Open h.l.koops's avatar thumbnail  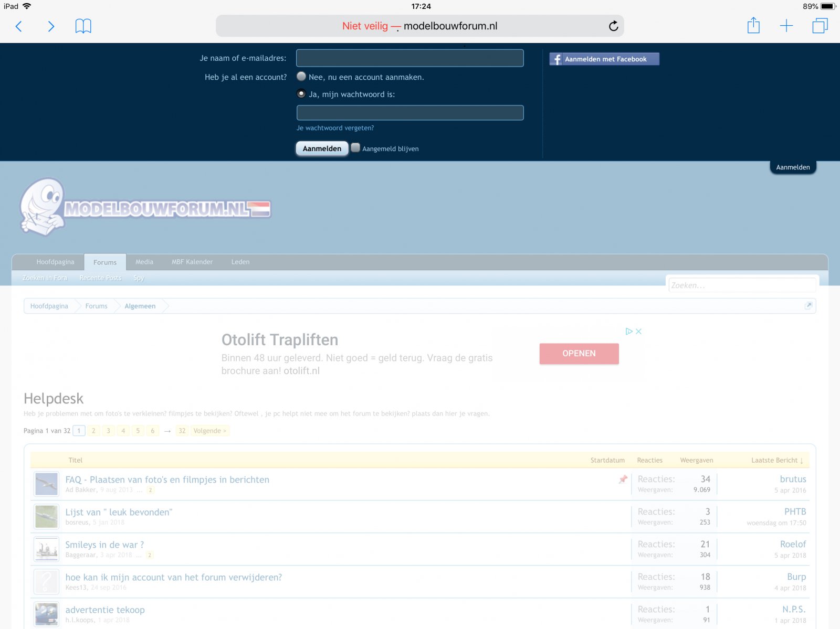(46, 614)
